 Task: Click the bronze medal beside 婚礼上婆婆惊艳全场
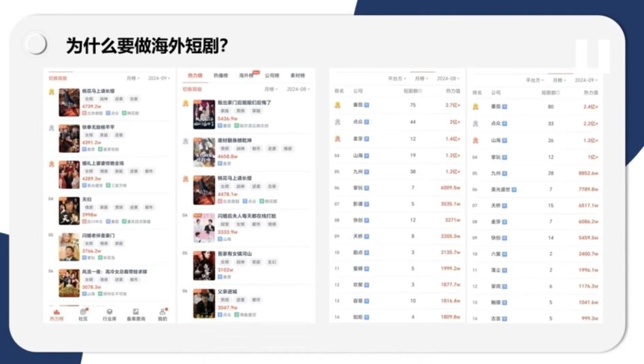point(51,164)
